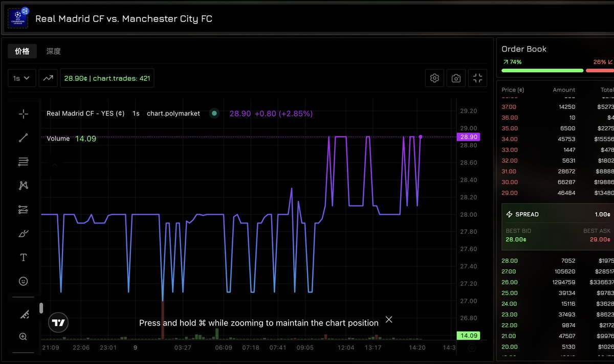Select the 22.00 bid price
614x364 pixels.
point(510,325)
